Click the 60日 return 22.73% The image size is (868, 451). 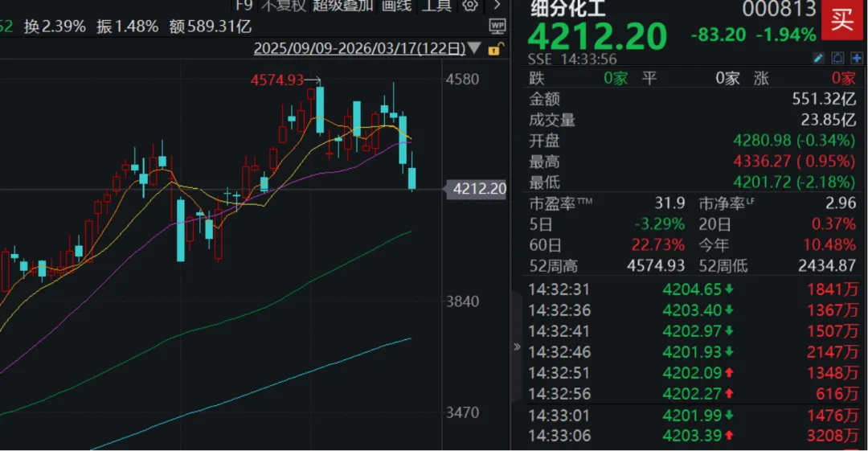coord(658,245)
